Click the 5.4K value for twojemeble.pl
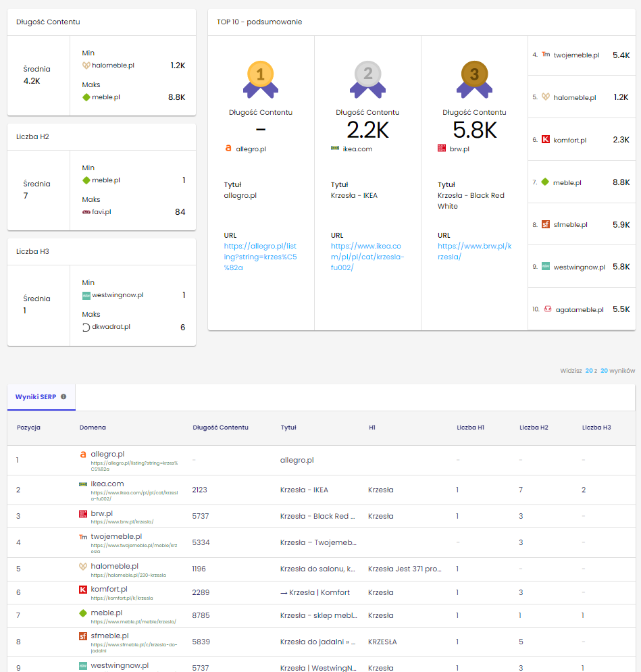Viewport: 641px width, 672px height. (x=621, y=55)
